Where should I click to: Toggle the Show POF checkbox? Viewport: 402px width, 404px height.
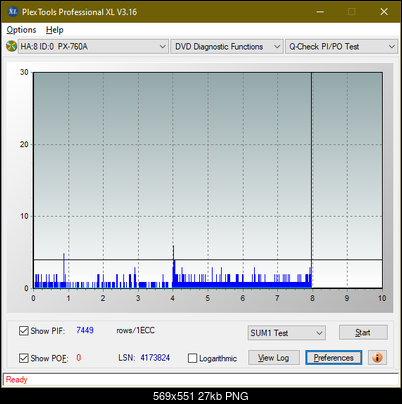click(24, 358)
